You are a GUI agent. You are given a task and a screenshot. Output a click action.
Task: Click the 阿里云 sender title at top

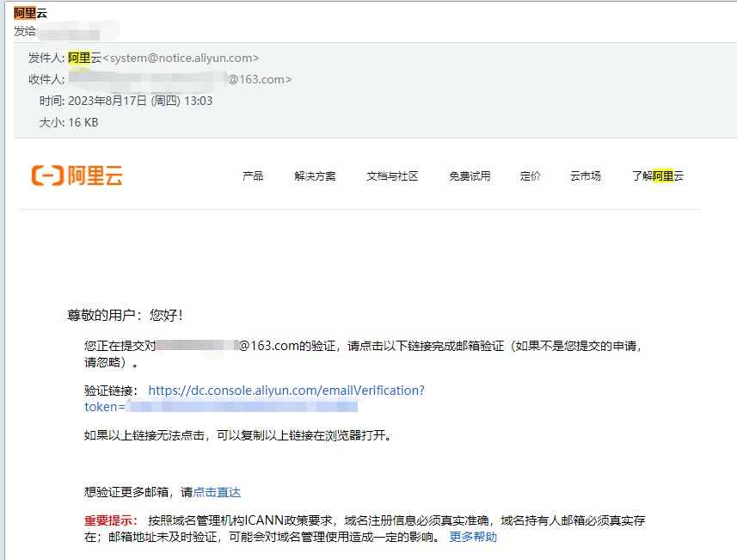(31, 13)
